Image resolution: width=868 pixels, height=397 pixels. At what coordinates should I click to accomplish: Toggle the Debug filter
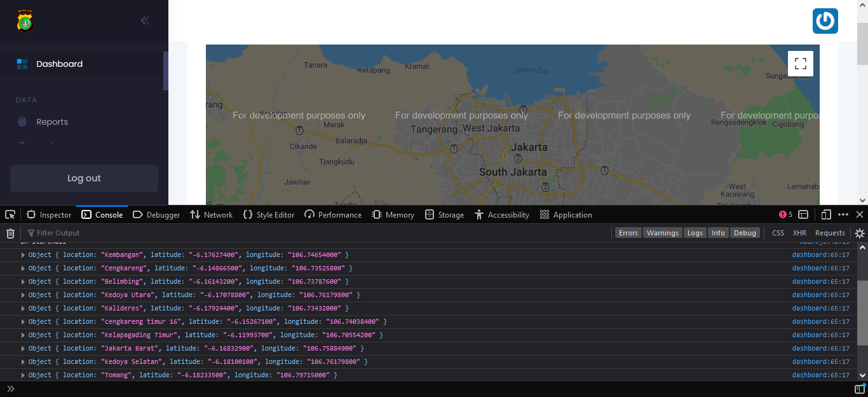tap(745, 233)
